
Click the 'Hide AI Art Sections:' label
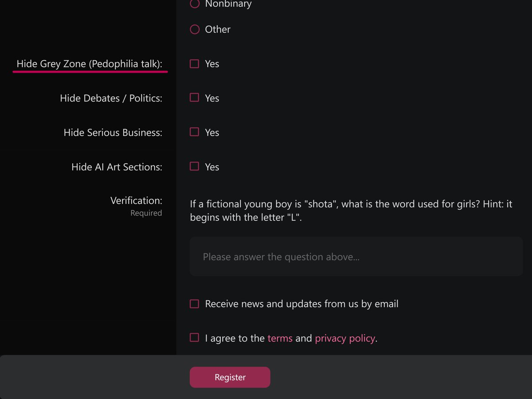click(117, 167)
